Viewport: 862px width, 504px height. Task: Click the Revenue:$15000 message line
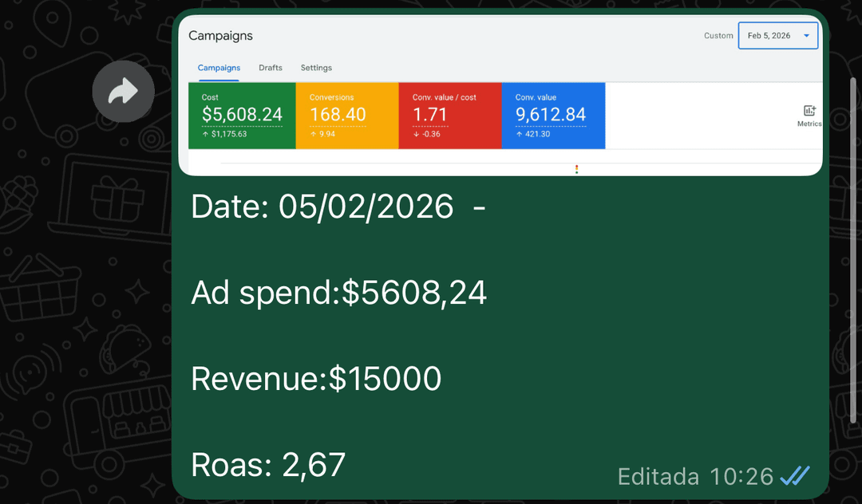click(x=316, y=379)
